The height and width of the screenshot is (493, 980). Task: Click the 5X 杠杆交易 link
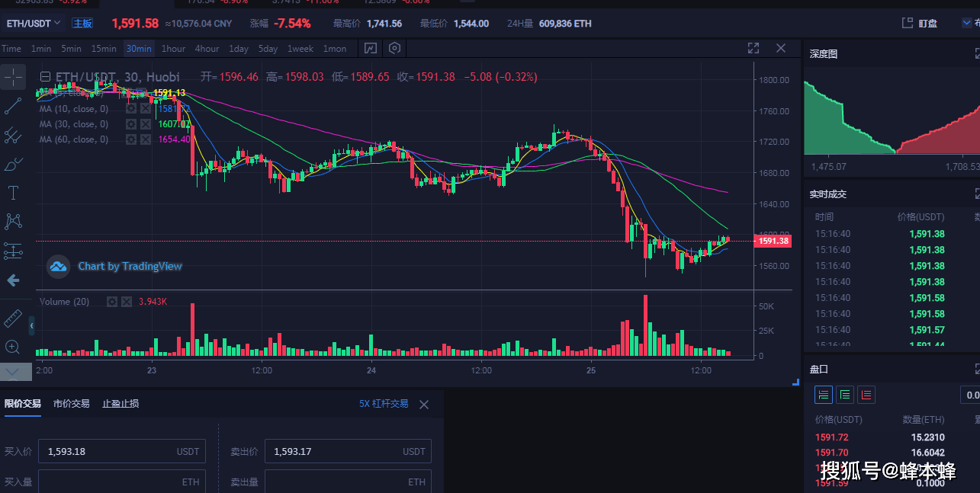click(x=384, y=404)
